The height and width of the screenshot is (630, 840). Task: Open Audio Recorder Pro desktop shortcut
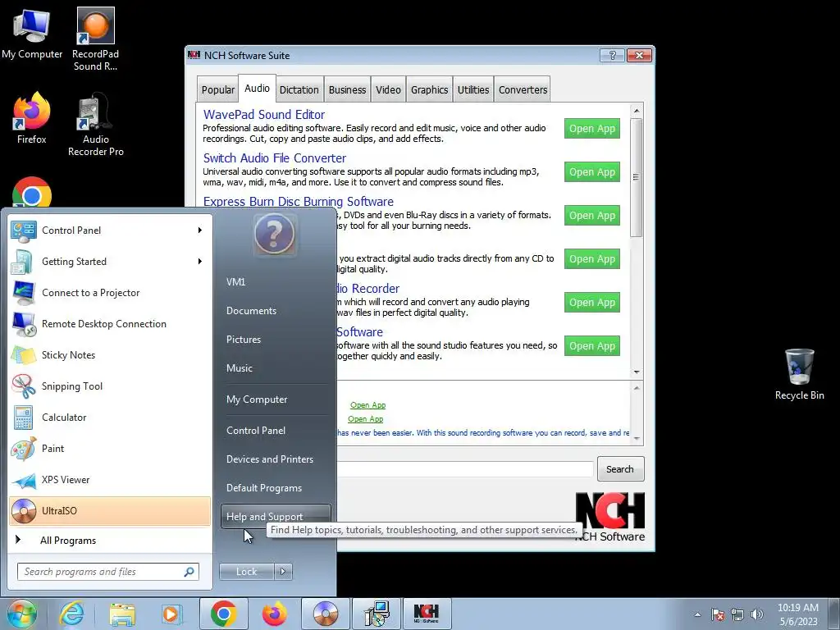point(95,125)
